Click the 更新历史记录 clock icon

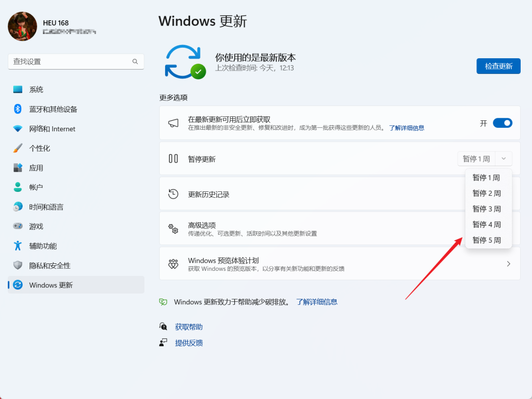(x=173, y=194)
